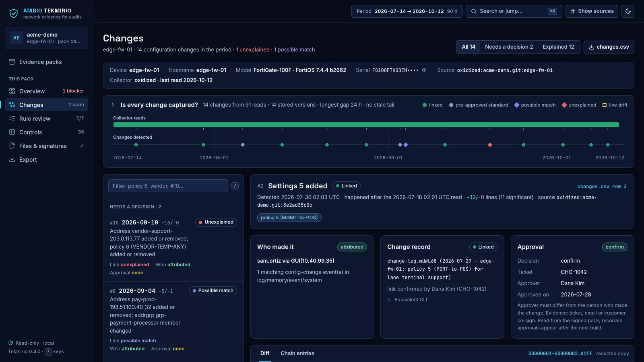Screen dimensions: 644x362
Task: Click the Export download icon
Action: click(12, 159)
